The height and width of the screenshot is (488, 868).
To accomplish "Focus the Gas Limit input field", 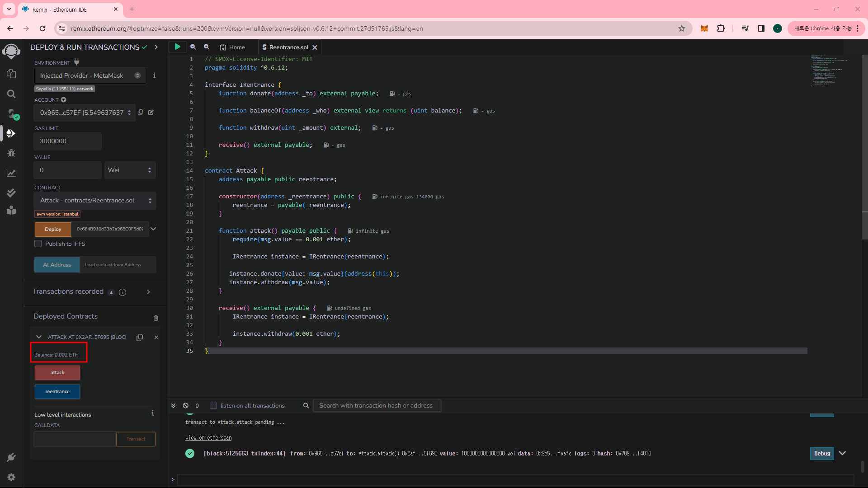I will pyautogui.click(x=68, y=141).
